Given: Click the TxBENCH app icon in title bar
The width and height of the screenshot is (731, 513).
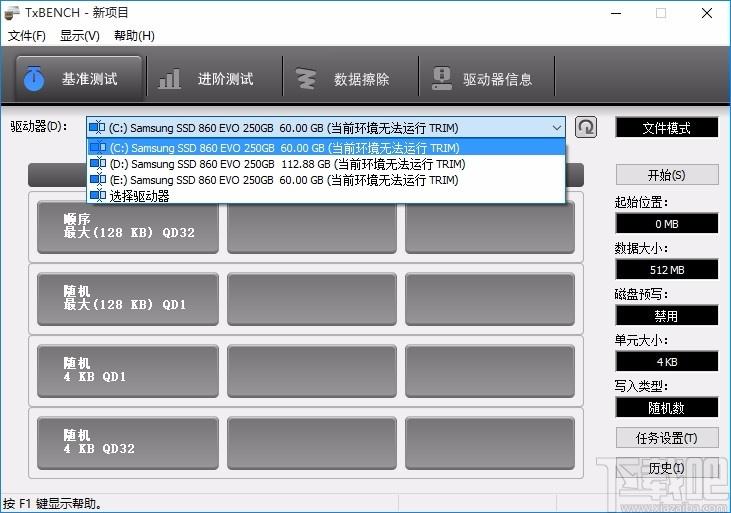Looking at the screenshot, I should [x=12, y=13].
